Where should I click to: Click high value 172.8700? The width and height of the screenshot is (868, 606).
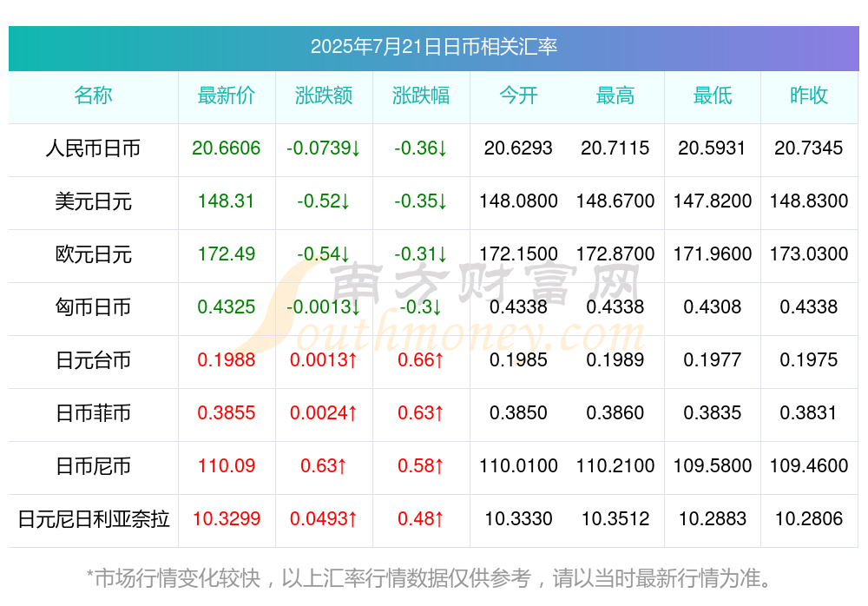(615, 254)
